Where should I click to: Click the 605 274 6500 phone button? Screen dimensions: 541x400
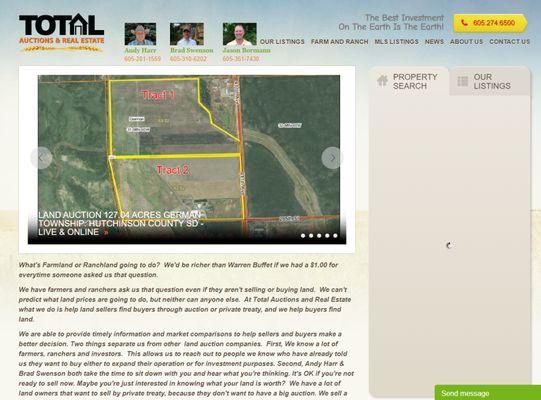(x=490, y=23)
